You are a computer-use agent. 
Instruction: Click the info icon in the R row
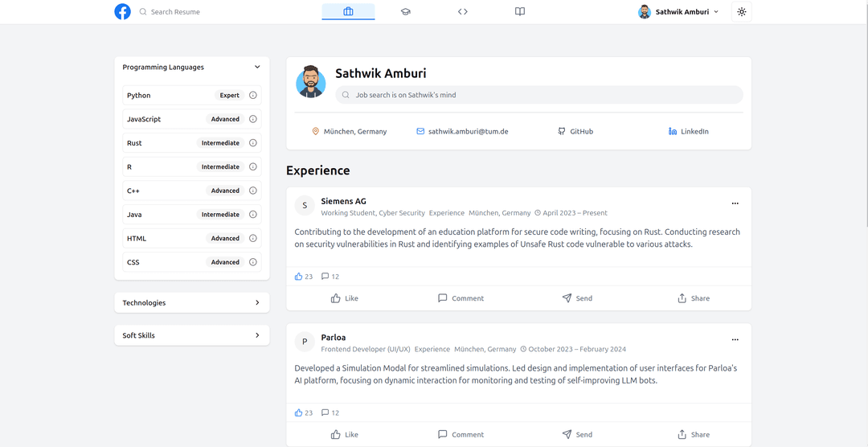[253, 166]
